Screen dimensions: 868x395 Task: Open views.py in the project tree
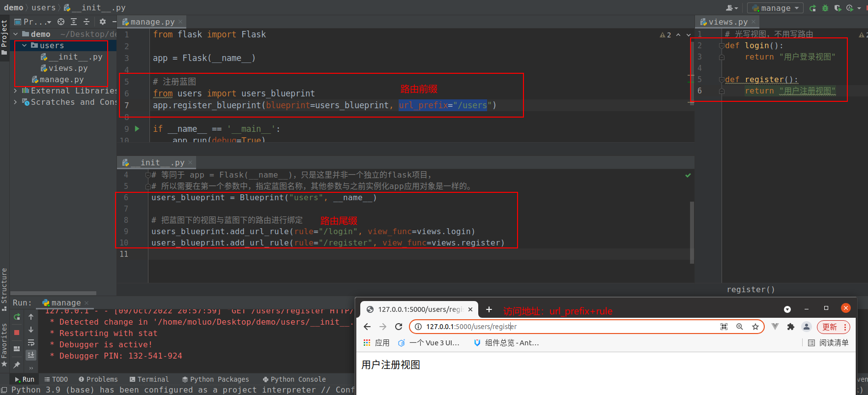[x=64, y=68]
